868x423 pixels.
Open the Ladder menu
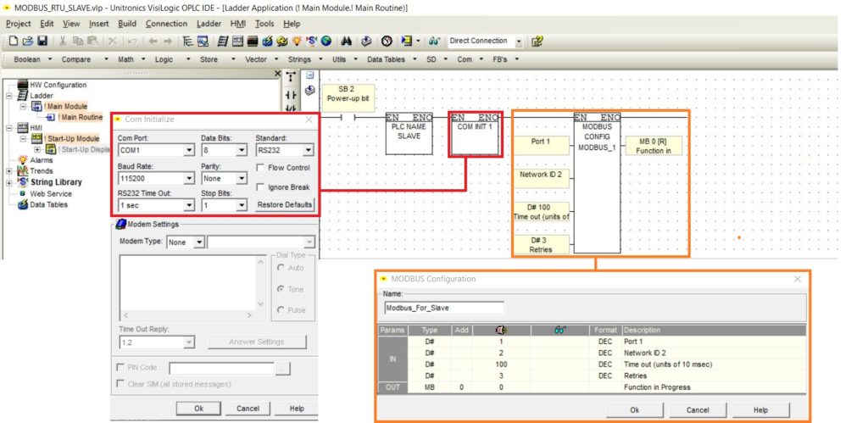(x=209, y=24)
